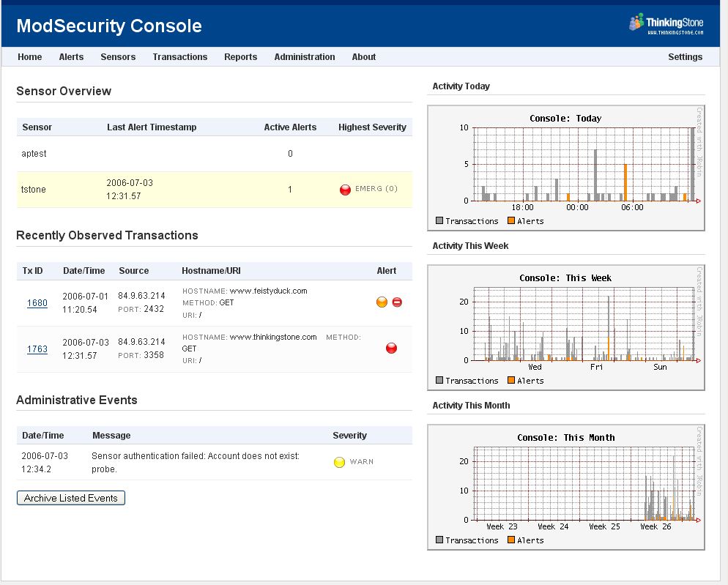Viewport: 728px width, 585px height.
Task: Click the red alert icon on transaction 1763
Action: [391, 349]
